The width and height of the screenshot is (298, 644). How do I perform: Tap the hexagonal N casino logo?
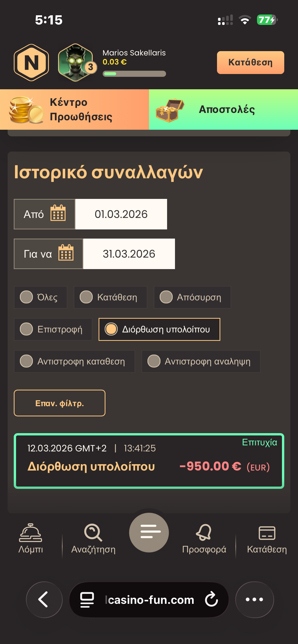[x=31, y=63]
